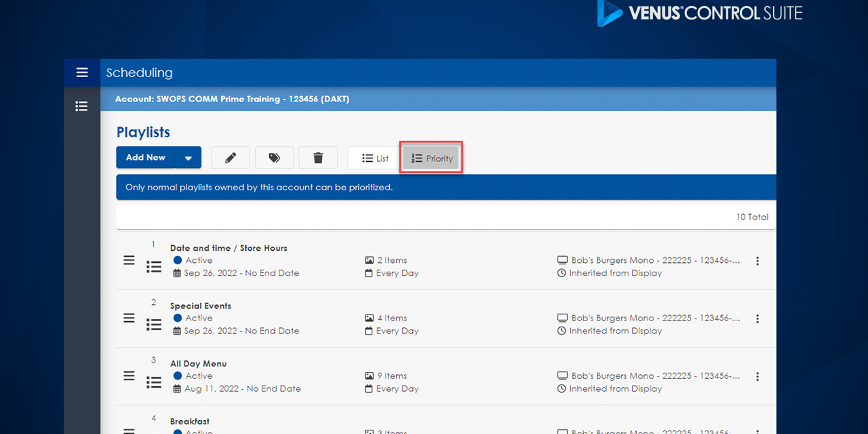Open the hamburger navigation menu

[82, 73]
